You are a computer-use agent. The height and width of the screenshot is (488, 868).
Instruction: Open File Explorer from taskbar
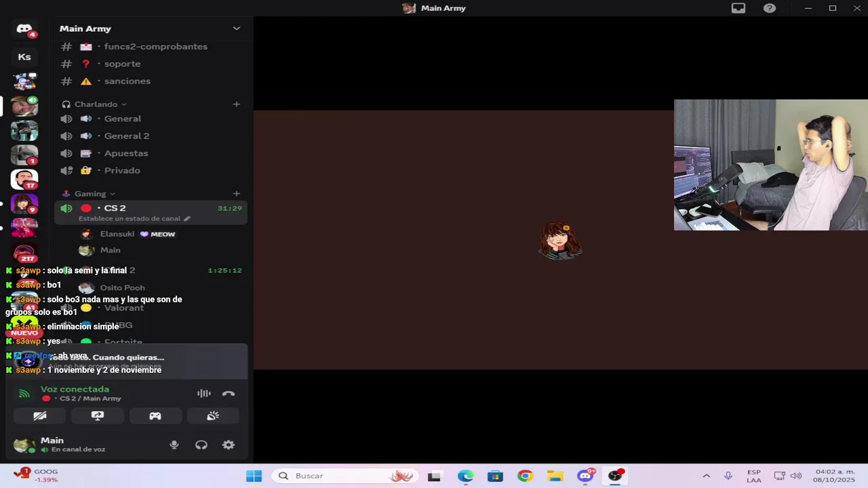pos(555,476)
